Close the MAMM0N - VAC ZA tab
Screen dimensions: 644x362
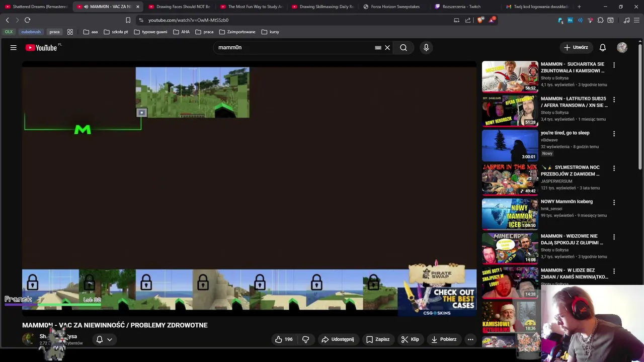[x=137, y=7]
